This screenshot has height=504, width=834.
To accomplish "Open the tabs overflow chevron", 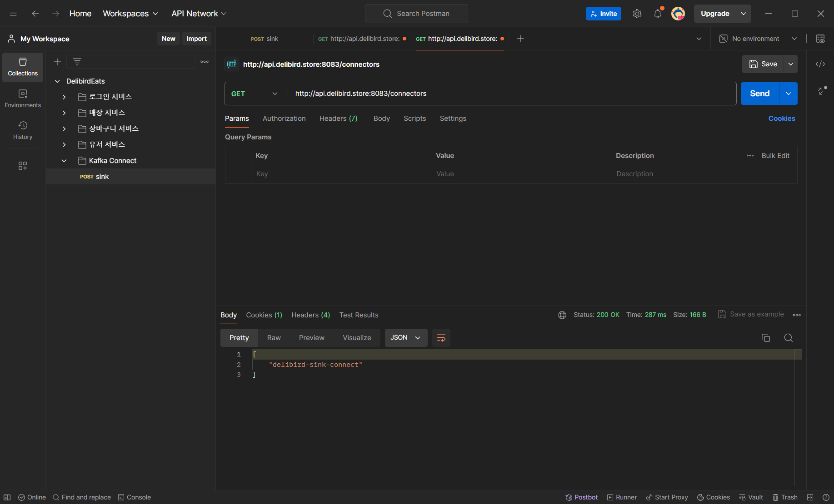I will point(699,39).
